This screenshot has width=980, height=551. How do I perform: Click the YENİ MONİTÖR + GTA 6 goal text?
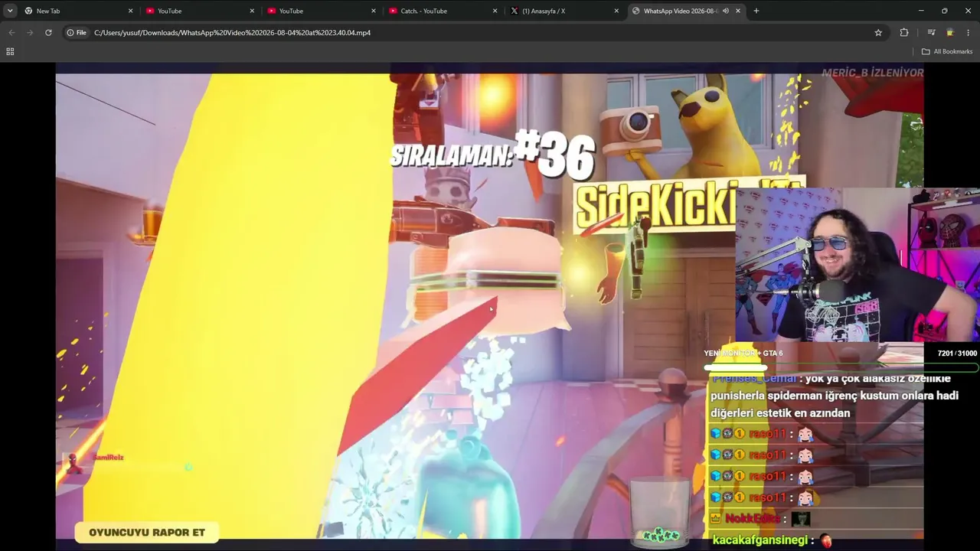pos(743,353)
